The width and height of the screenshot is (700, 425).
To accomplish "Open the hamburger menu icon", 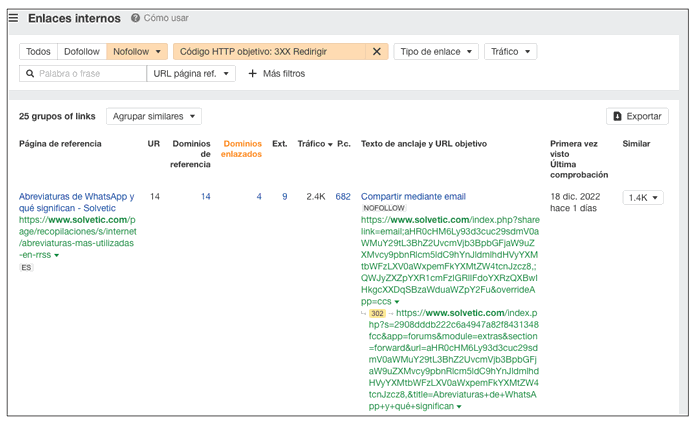I will coord(13,18).
